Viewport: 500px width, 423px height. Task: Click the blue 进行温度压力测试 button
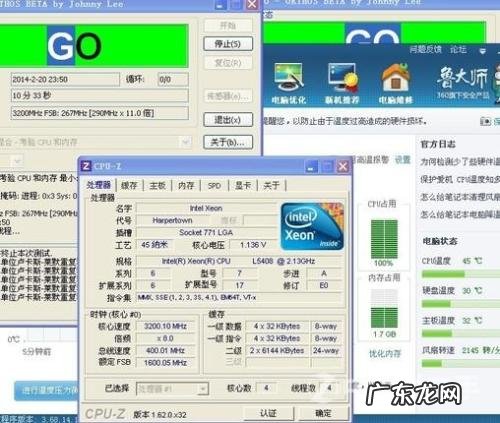(x=47, y=390)
